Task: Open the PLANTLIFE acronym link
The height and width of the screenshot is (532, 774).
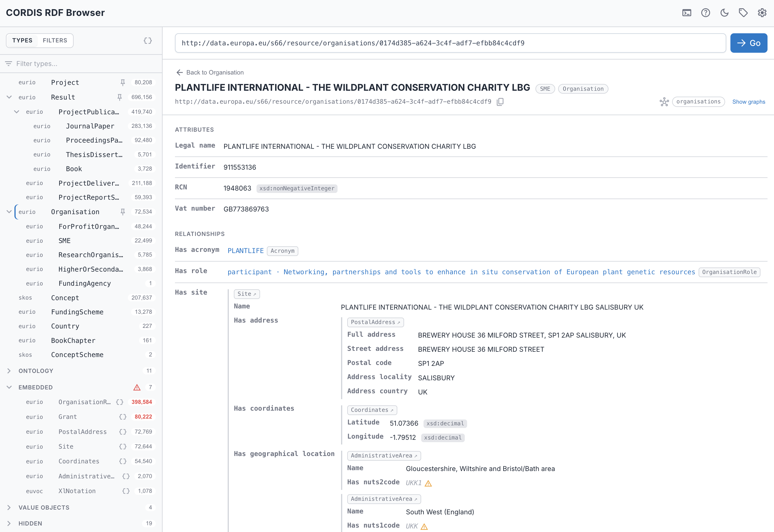Action: (246, 251)
